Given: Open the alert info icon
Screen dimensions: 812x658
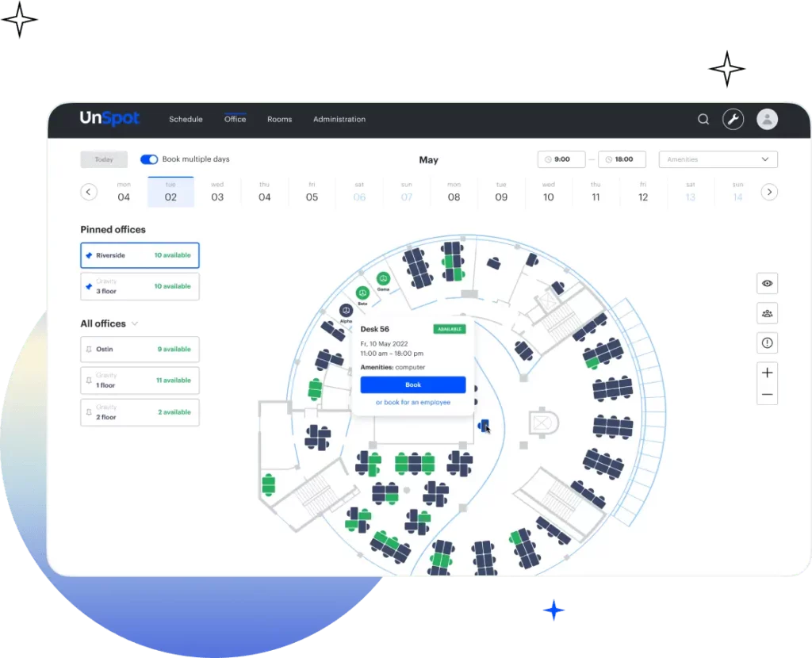Looking at the screenshot, I should (x=767, y=342).
